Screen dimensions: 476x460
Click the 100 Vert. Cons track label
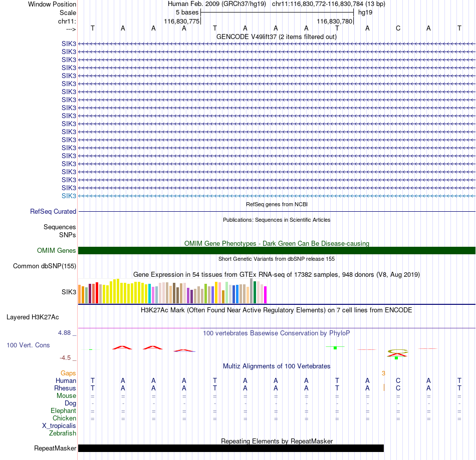tap(28, 345)
